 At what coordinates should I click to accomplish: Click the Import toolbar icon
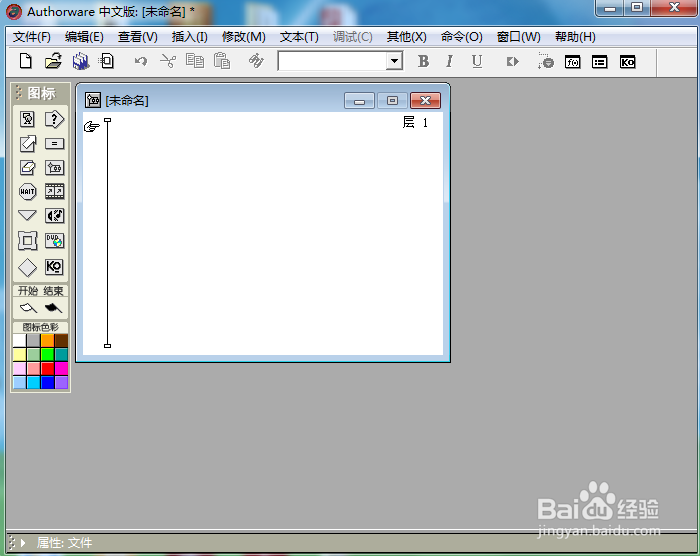(107, 61)
